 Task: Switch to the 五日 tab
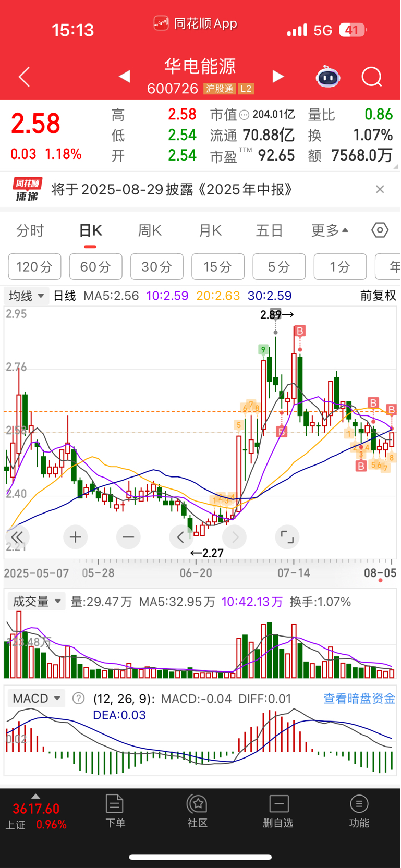(270, 230)
